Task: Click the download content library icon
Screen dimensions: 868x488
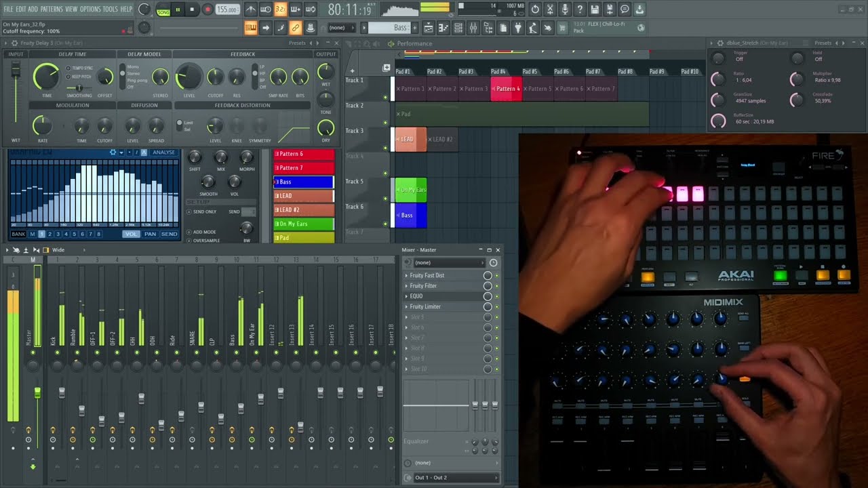Action: [x=639, y=9]
